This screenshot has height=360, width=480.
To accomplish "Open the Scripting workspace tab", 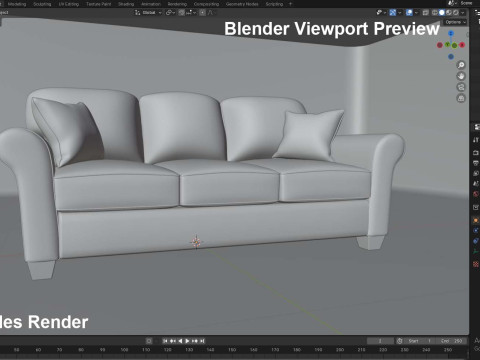I will pos(274,4).
